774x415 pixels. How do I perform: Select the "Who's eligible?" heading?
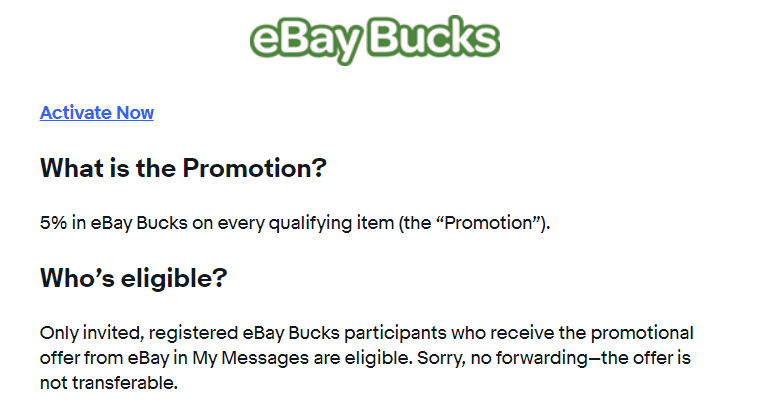click(x=133, y=278)
